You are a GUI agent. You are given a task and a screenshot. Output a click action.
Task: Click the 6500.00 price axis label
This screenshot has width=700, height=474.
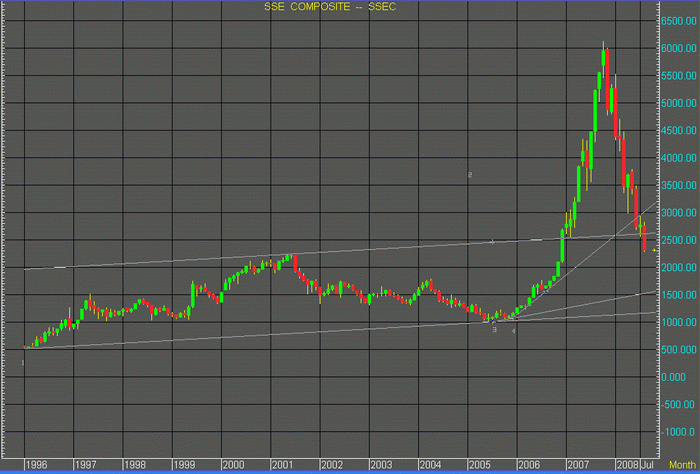pos(679,21)
